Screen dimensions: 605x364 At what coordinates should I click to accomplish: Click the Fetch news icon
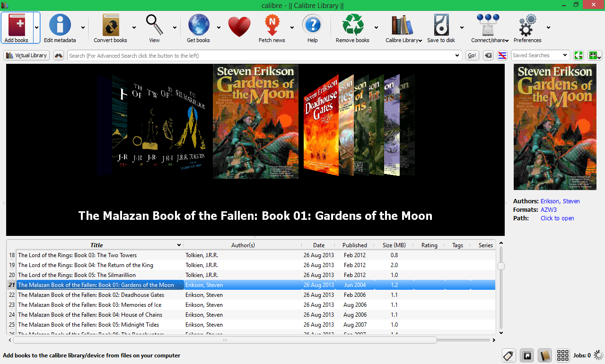coord(272,25)
